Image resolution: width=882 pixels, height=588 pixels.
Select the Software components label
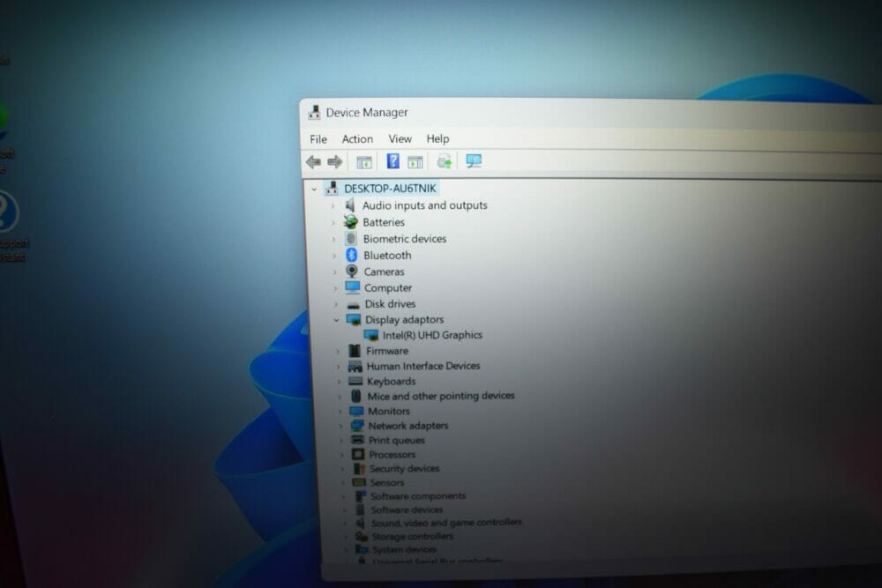pos(418,495)
